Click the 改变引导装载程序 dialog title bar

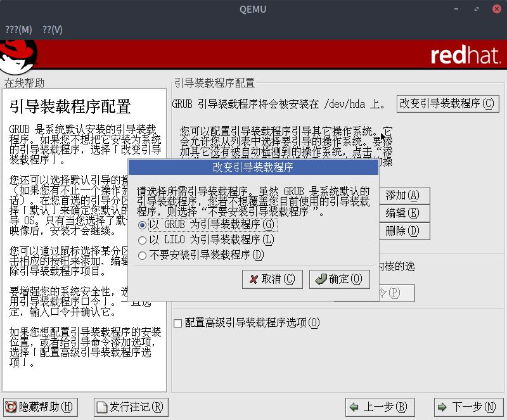pos(253,167)
